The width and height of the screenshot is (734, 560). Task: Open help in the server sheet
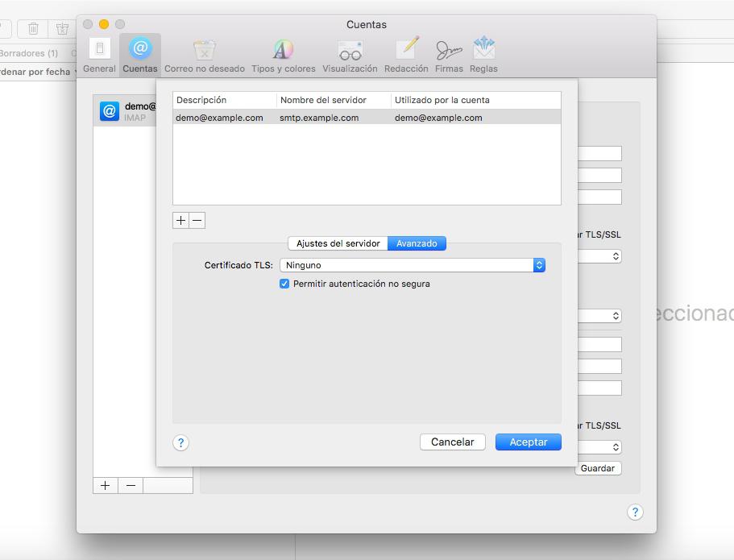click(x=181, y=442)
